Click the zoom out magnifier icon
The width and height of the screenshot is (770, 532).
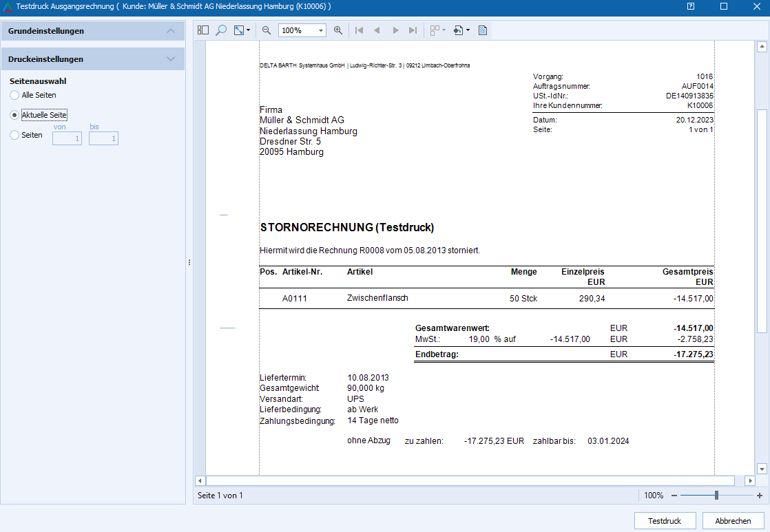(x=267, y=30)
